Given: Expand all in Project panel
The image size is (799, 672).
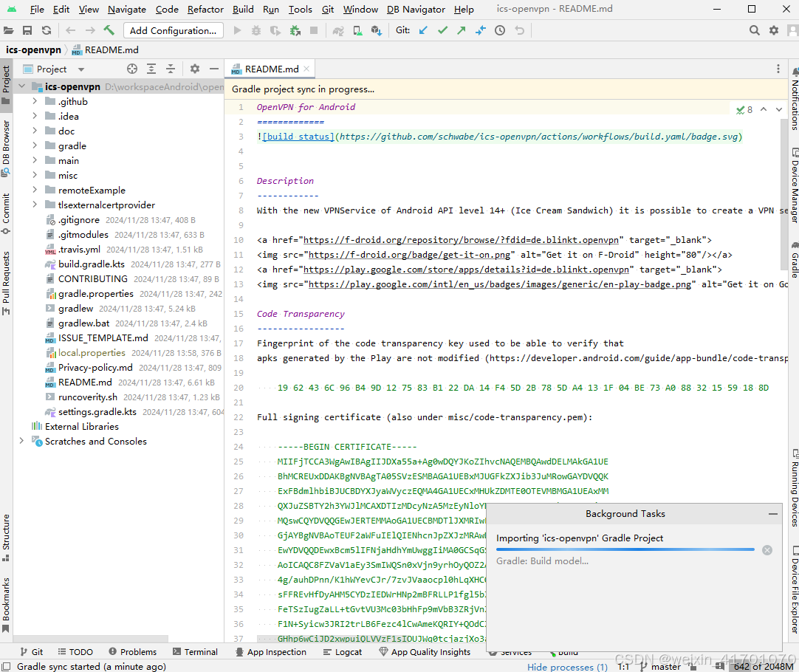Looking at the screenshot, I should tap(151, 69).
